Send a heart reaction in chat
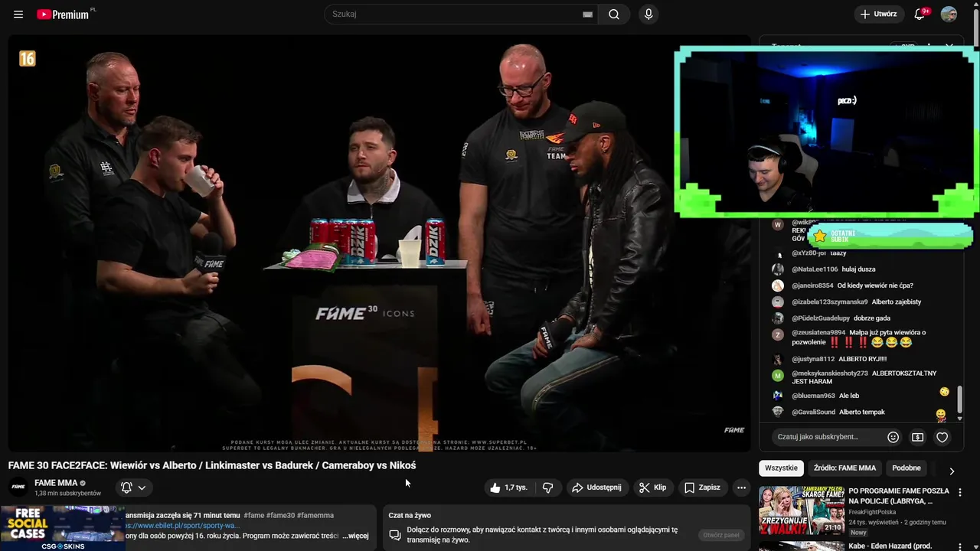 [942, 437]
